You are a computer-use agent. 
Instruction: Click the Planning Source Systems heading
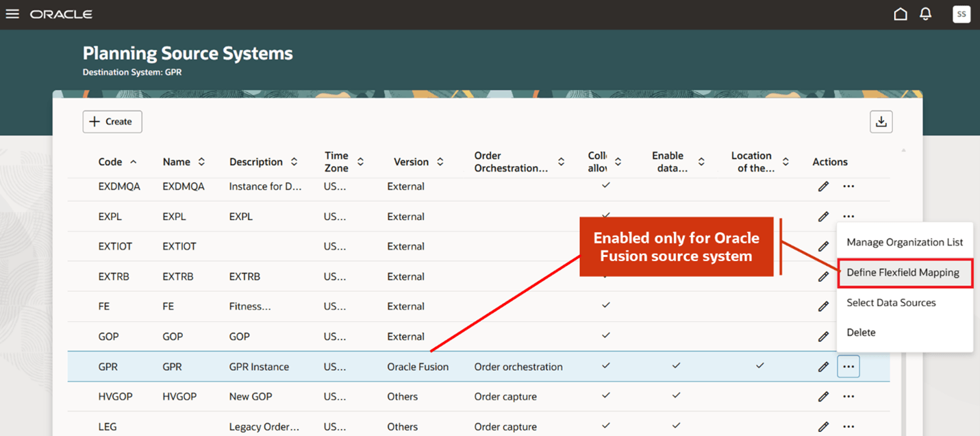188,53
